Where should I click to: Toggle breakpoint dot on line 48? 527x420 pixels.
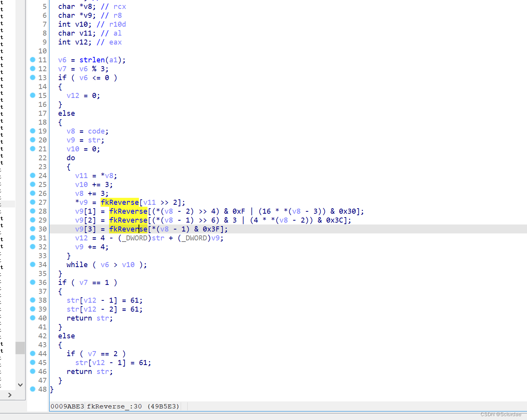coord(33,389)
